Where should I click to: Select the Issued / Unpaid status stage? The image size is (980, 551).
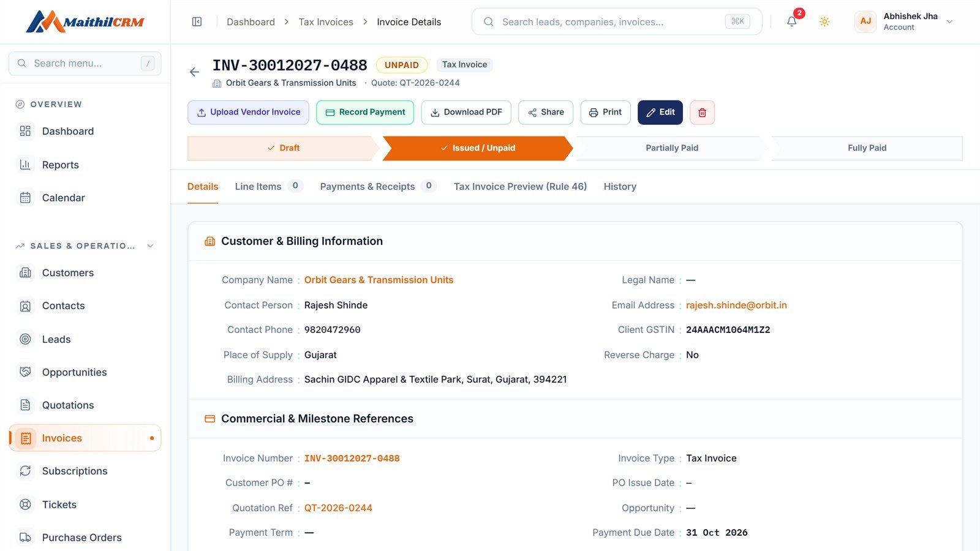(478, 148)
